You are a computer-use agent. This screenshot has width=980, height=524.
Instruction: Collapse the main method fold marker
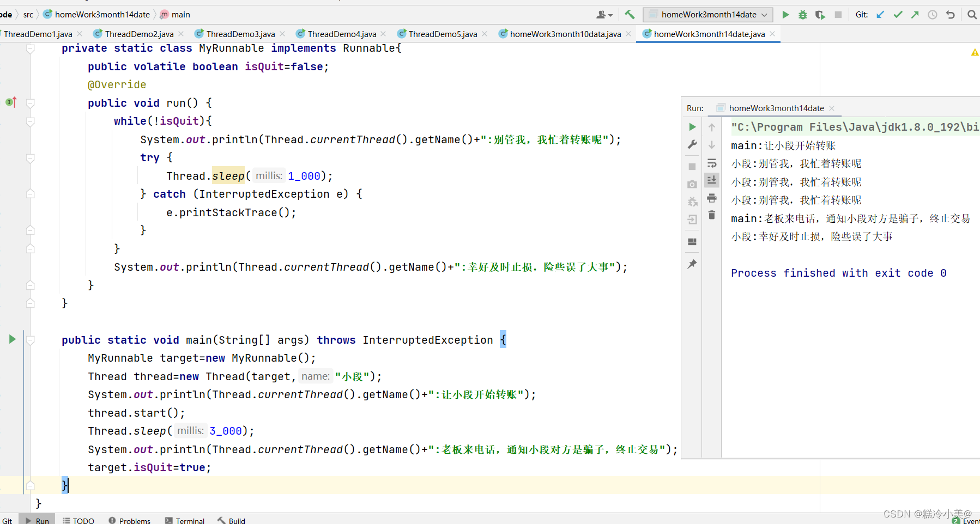tap(31, 340)
